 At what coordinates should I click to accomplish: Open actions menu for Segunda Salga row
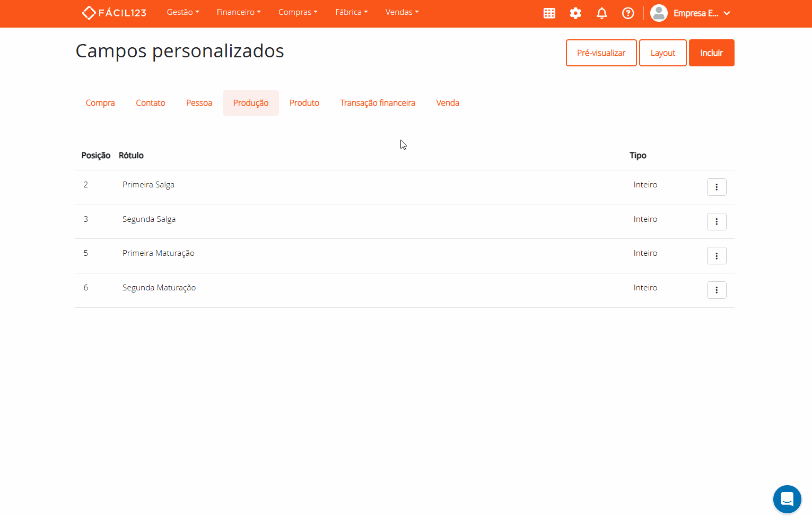tap(717, 221)
